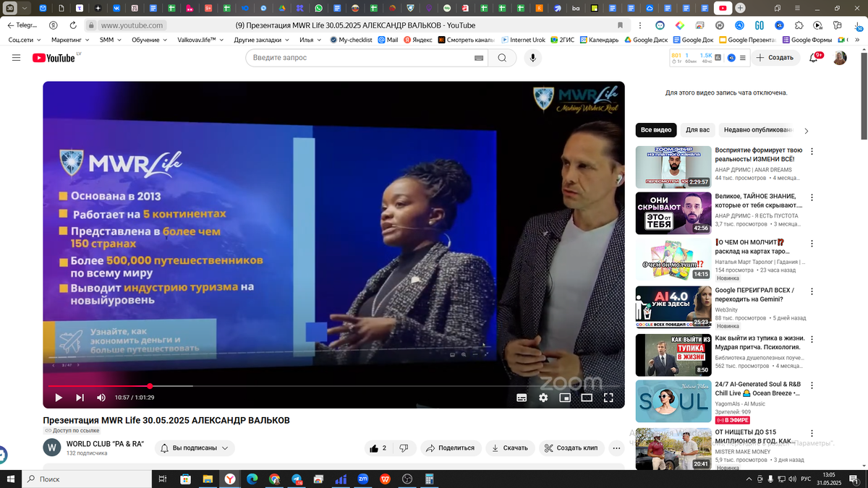Open Как выйти из тупика в жизни title

(x=759, y=342)
